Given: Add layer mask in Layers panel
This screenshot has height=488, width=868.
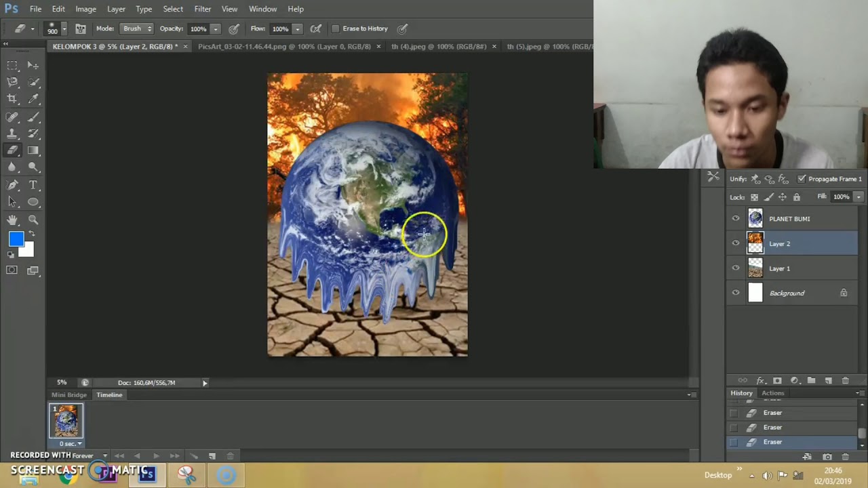Looking at the screenshot, I should [777, 381].
